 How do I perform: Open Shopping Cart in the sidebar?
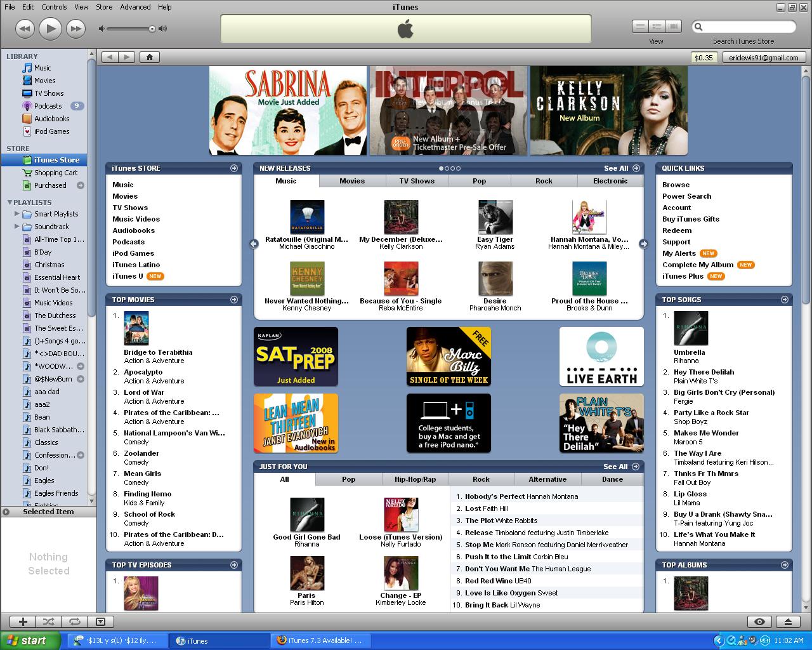55,173
